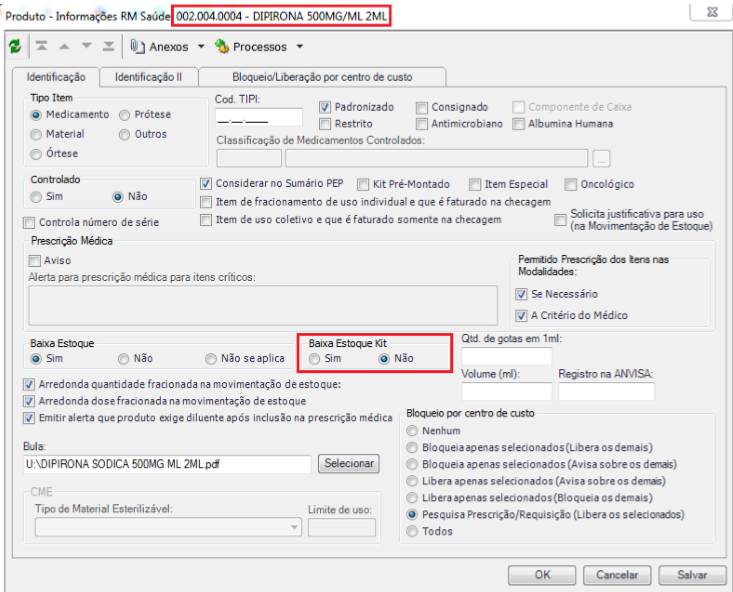Set Baixa Estoque Kit to Não

pyautogui.click(x=384, y=359)
